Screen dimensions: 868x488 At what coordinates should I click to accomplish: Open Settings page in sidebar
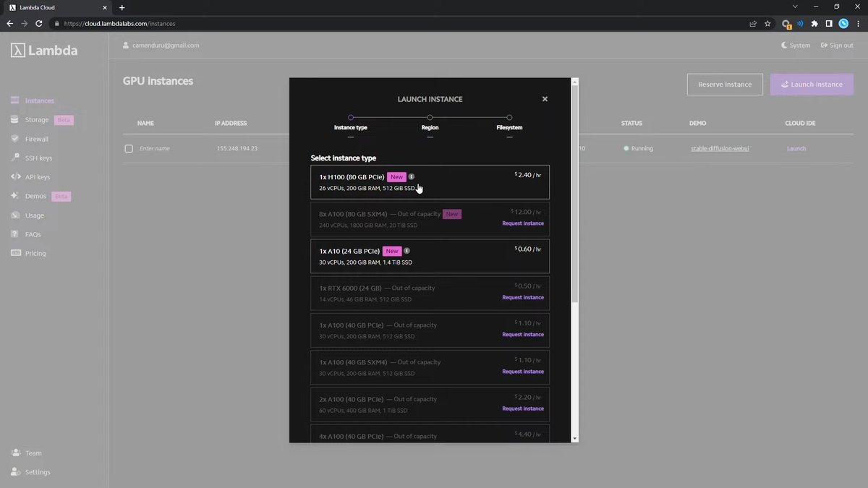pyautogui.click(x=38, y=472)
